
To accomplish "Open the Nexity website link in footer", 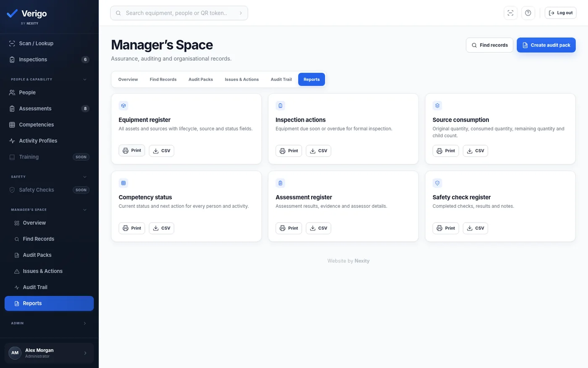I will (362, 261).
